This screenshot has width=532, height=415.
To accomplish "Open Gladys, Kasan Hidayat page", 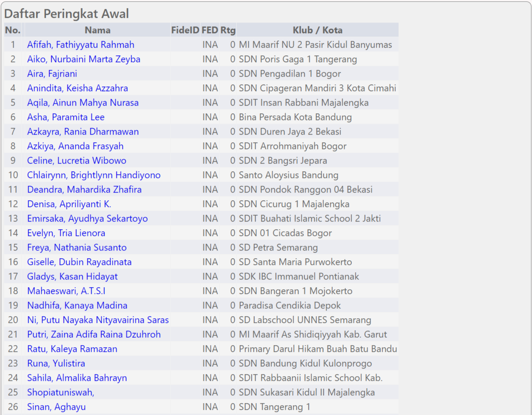I will (x=72, y=277).
